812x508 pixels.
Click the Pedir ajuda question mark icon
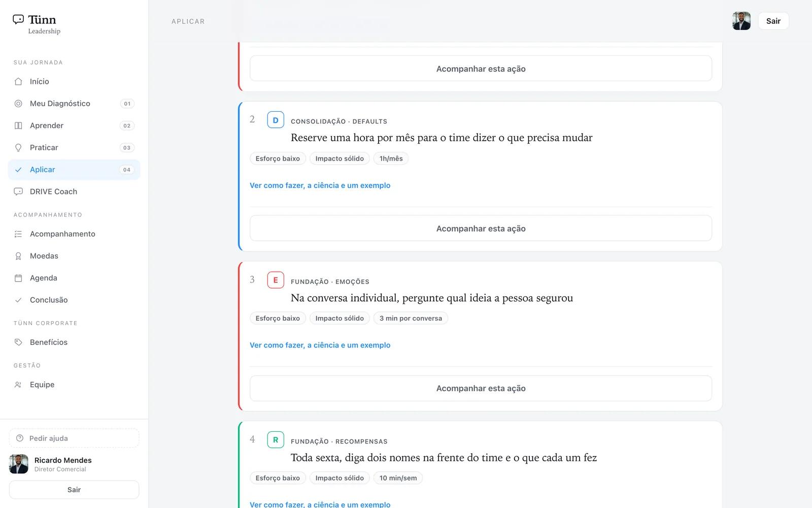(x=20, y=438)
